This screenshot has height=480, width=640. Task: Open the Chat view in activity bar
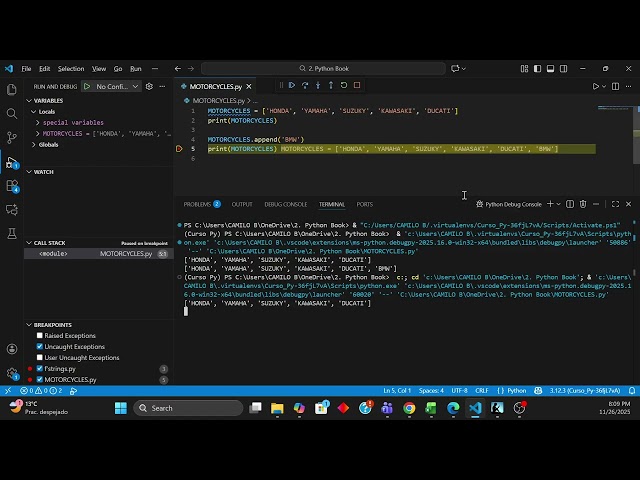[12, 210]
